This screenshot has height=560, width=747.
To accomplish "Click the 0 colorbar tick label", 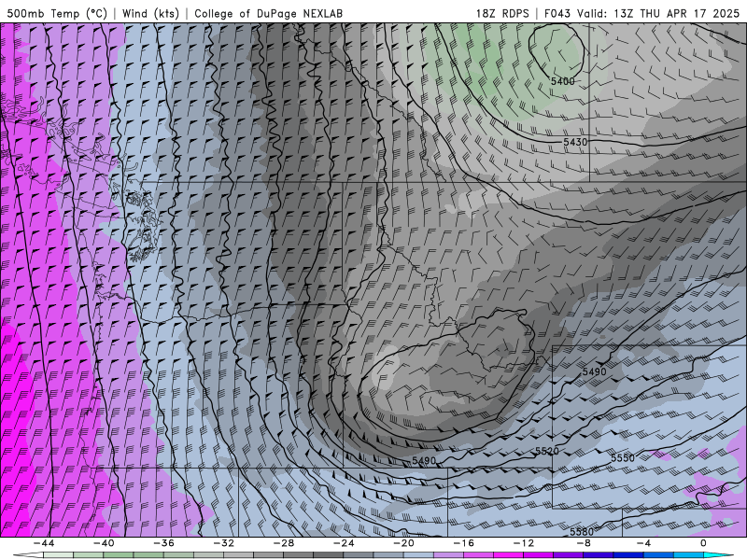I will point(704,543).
